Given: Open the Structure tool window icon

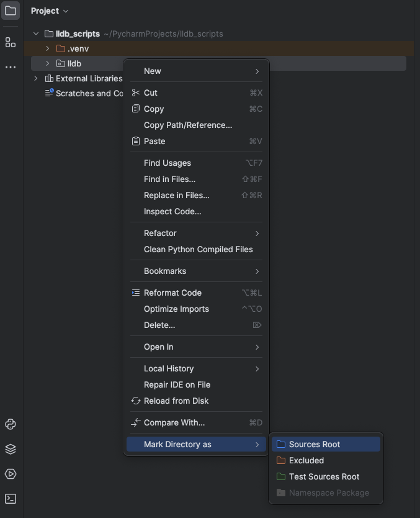Looking at the screenshot, I should click(11, 42).
